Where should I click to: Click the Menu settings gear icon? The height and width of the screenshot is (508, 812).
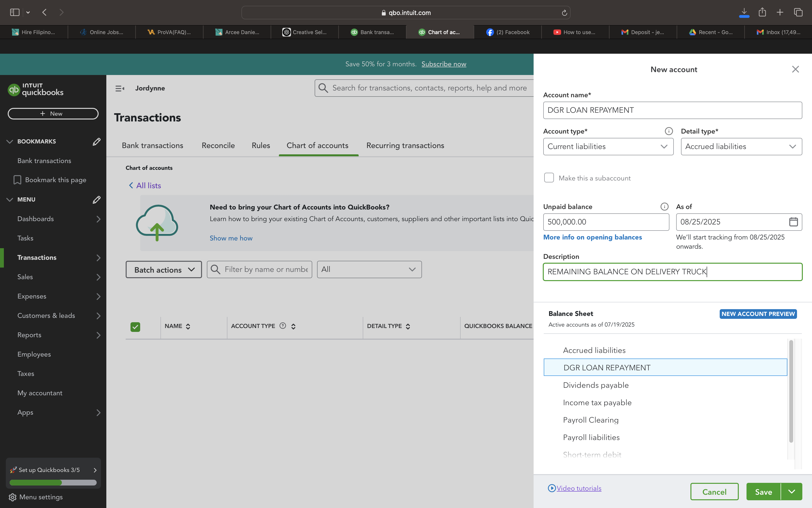point(12,497)
